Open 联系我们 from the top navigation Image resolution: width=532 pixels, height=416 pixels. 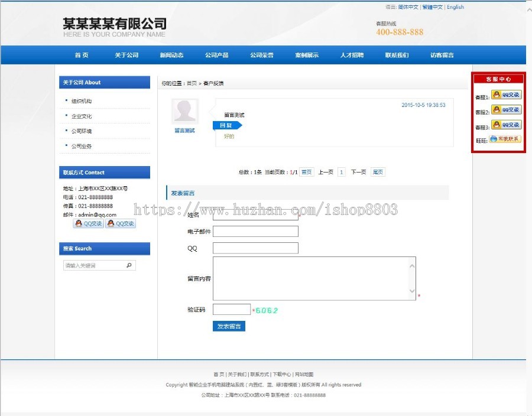(x=397, y=55)
